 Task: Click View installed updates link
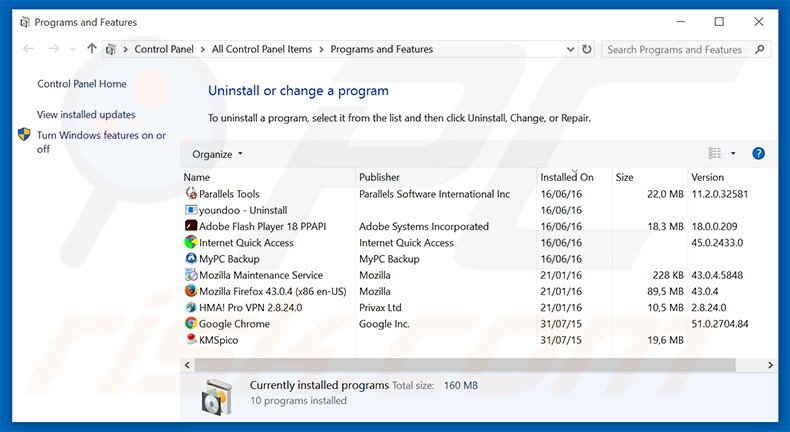pos(86,114)
